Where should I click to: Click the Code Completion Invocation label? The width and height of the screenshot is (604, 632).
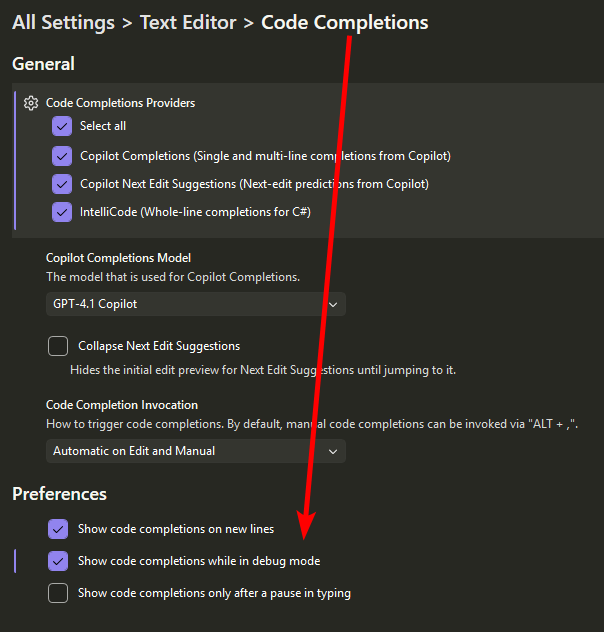pos(122,405)
